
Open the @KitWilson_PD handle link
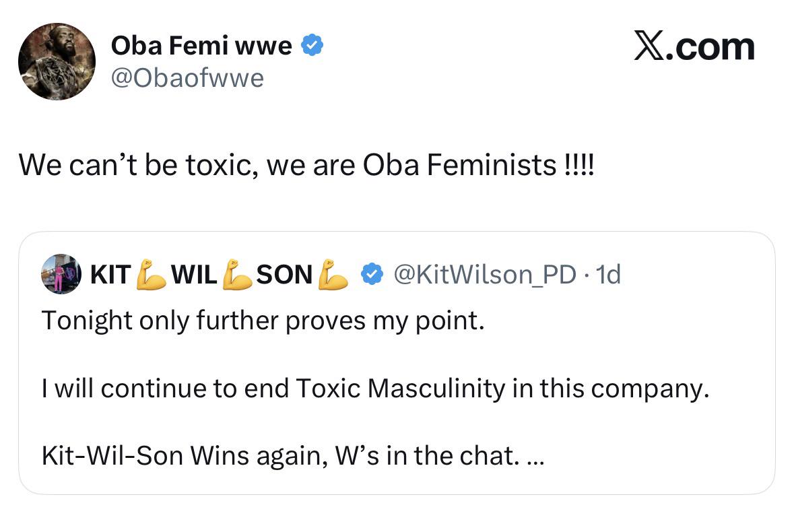click(484, 275)
